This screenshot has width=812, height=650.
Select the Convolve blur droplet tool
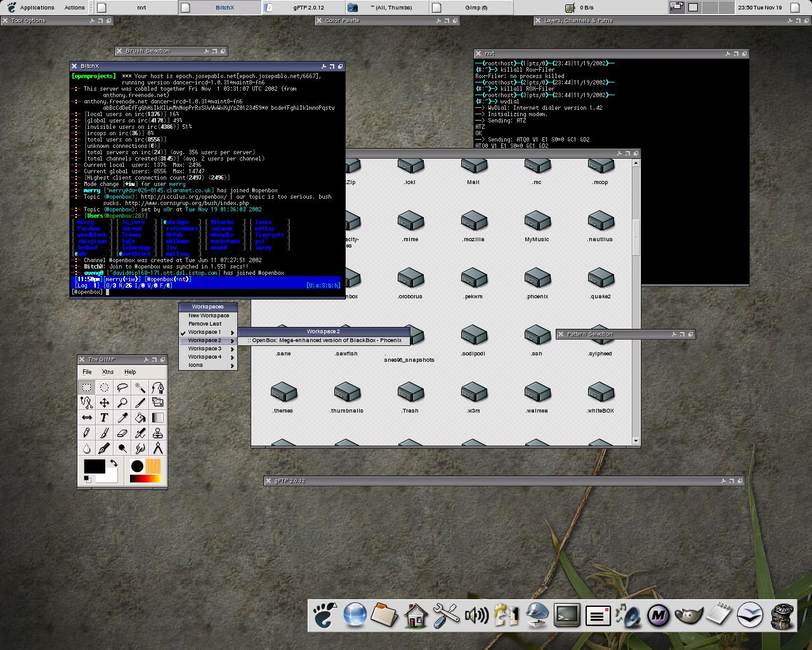click(x=87, y=448)
